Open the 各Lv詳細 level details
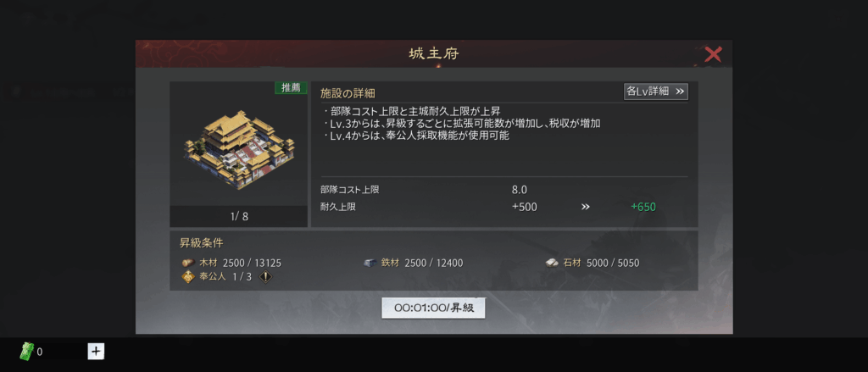This screenshot has width=868, height=372. [655, 92]
